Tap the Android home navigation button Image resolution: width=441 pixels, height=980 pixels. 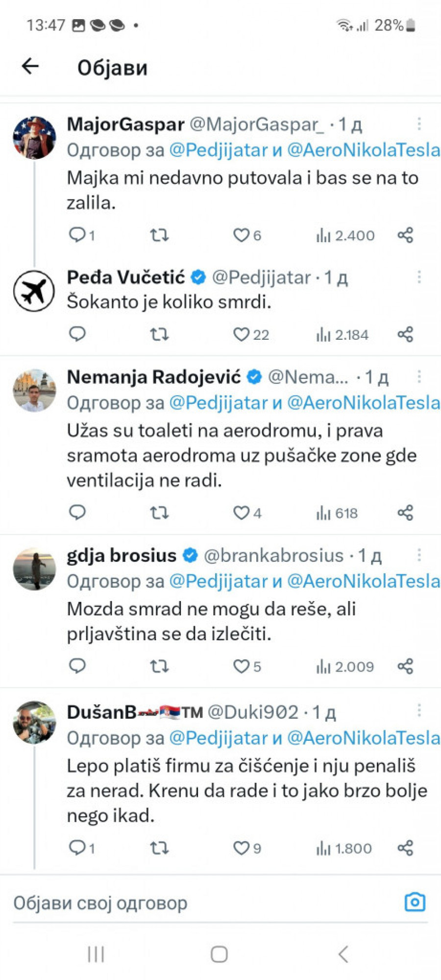pos(219,954)
